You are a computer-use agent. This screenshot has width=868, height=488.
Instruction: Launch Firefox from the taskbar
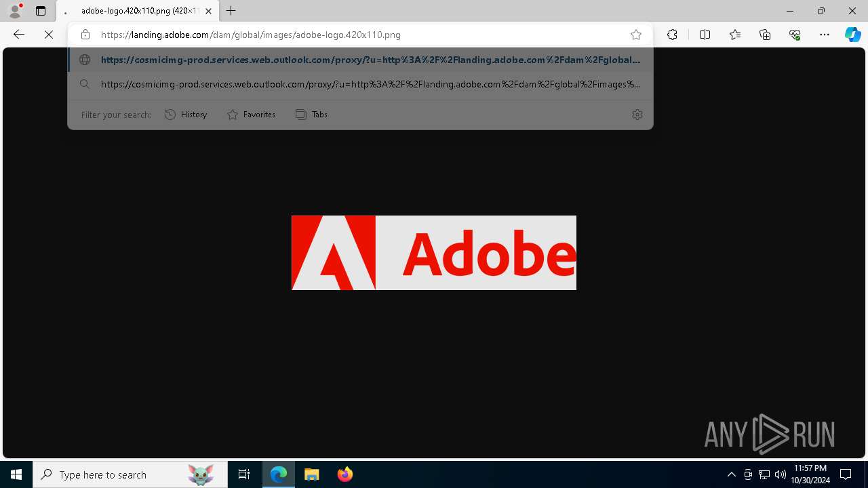point(345,474)
